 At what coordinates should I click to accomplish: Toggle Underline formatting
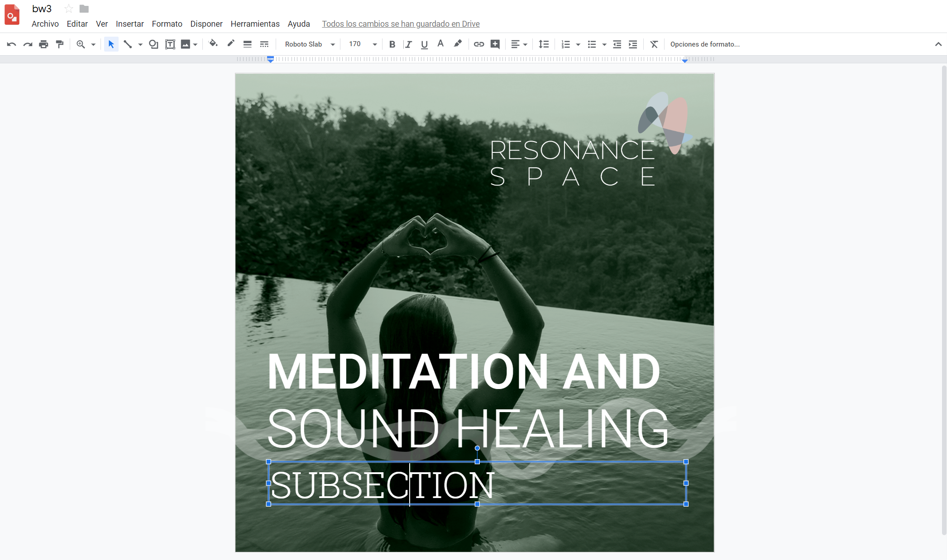(424, 44)
